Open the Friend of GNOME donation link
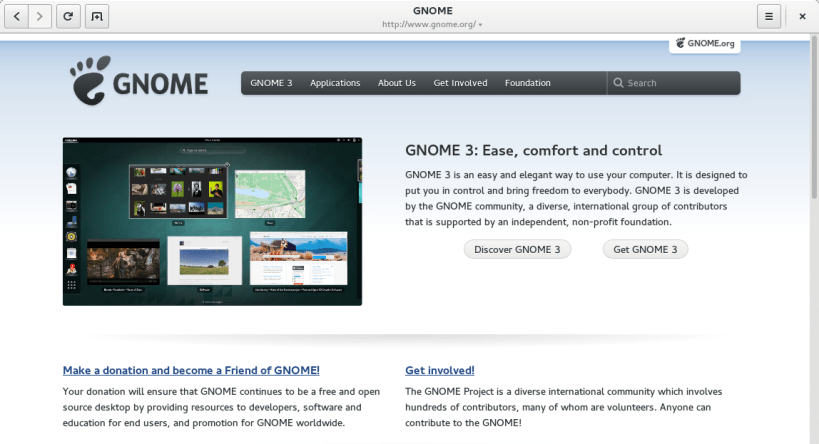Screen dimensions: 819x444 [x=191, y=370]
